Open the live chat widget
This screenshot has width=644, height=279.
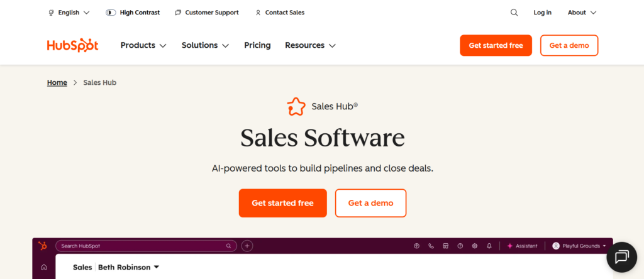click(621, 256)
